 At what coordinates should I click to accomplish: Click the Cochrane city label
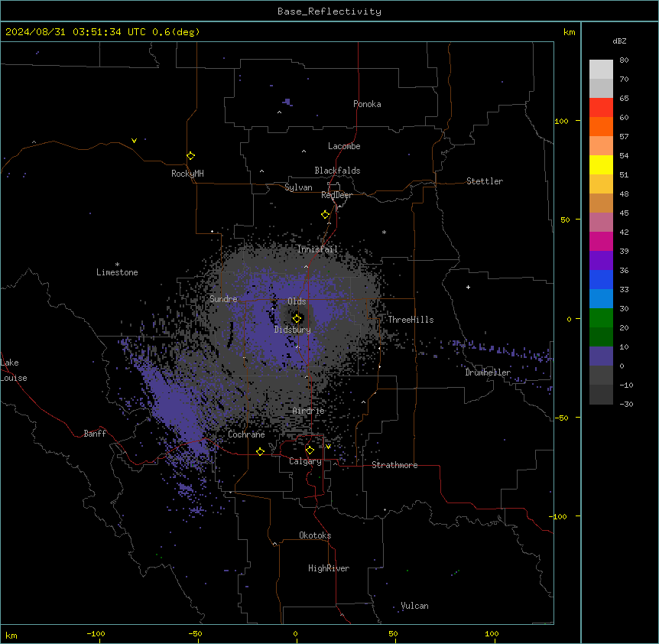tap(246, 434)
